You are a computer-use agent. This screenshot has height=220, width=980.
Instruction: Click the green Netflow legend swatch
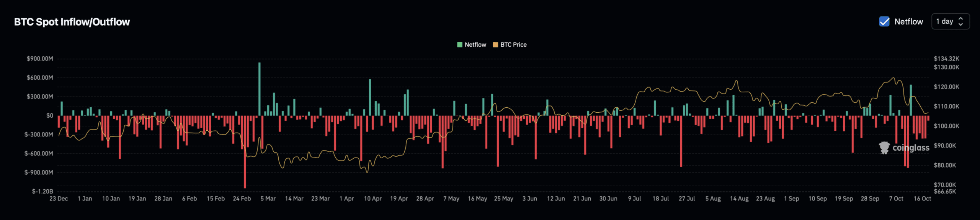(459, 45)
